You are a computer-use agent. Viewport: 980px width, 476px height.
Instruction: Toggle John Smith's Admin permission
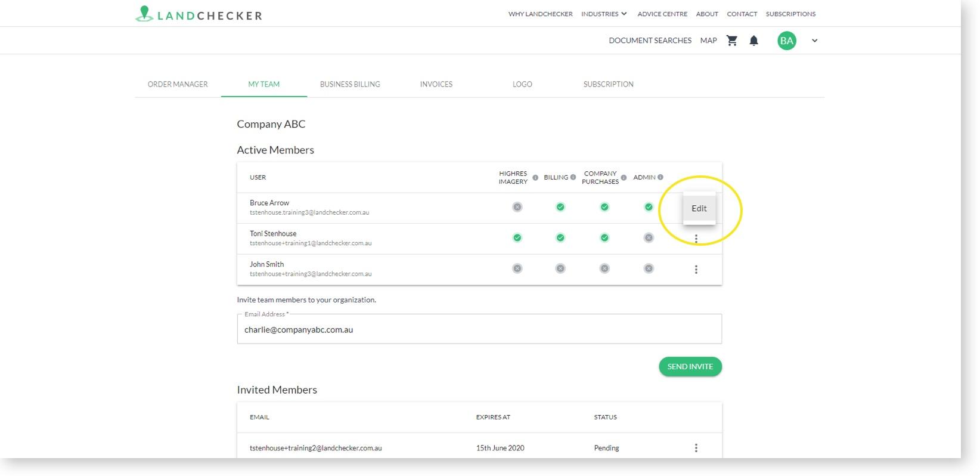[649, 268]
